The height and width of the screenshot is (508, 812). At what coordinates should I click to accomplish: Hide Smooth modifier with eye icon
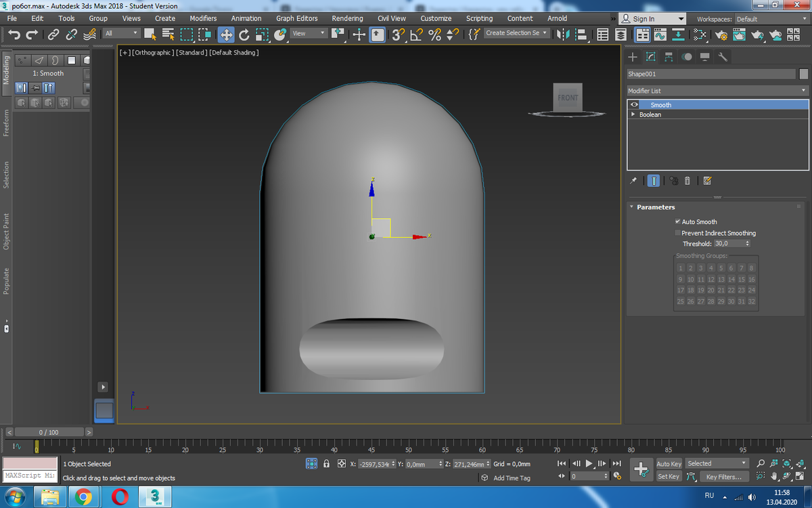click(x=634, y=105)
